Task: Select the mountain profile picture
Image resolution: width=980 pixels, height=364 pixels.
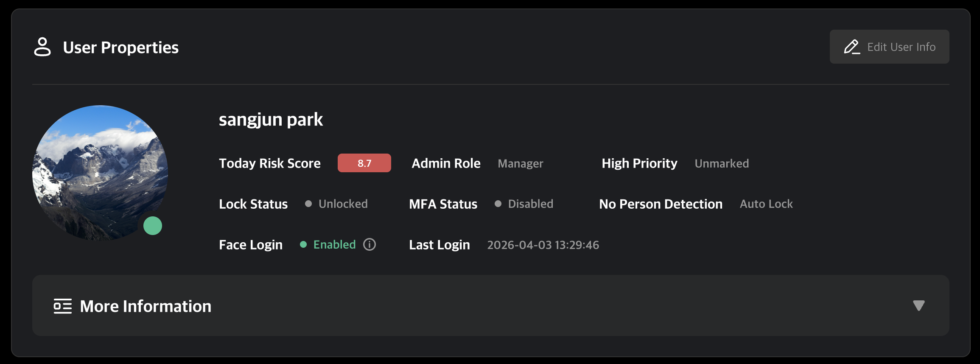Action: 100,173
